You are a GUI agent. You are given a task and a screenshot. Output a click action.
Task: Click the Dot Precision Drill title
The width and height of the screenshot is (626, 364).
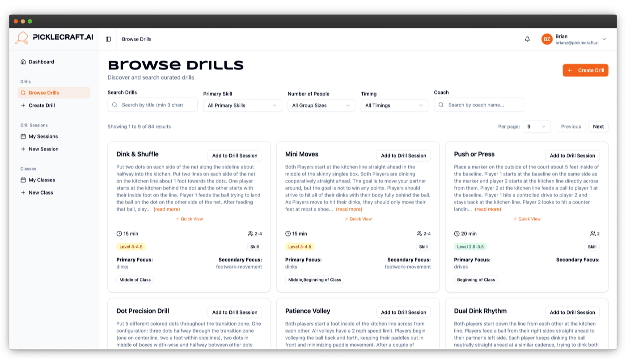pos(143,311)
